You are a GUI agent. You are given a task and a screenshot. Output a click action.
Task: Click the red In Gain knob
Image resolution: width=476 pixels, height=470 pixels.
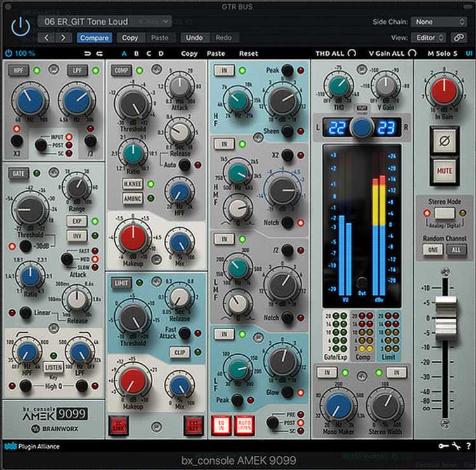pyautogui.click(x=444, y=91)
